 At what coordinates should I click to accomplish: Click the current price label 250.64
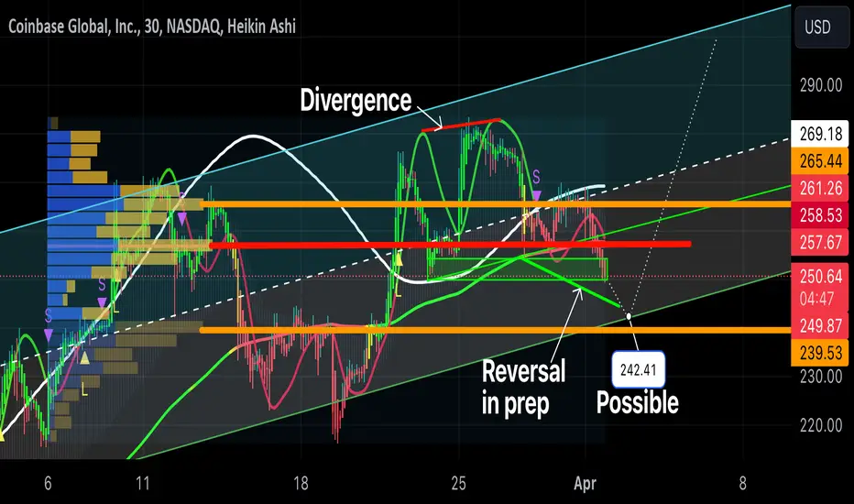(820, 276)
